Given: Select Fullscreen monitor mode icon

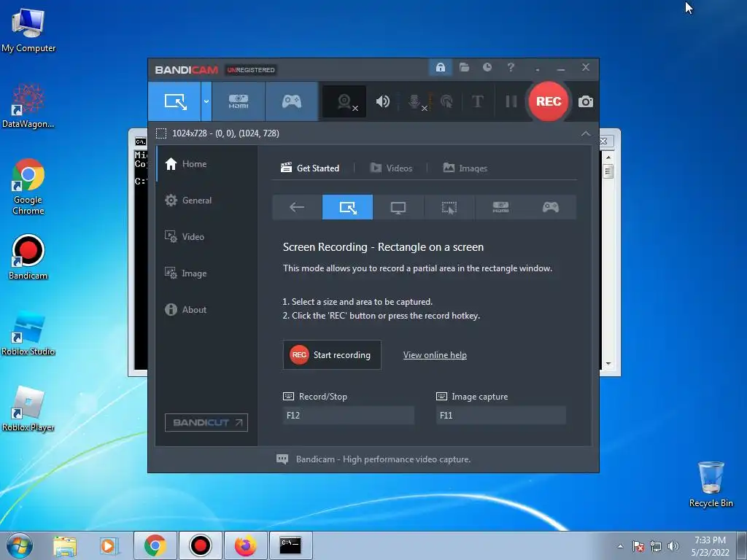Looking at the screenshot, I should pyautogui.click(x=398, y=207).
